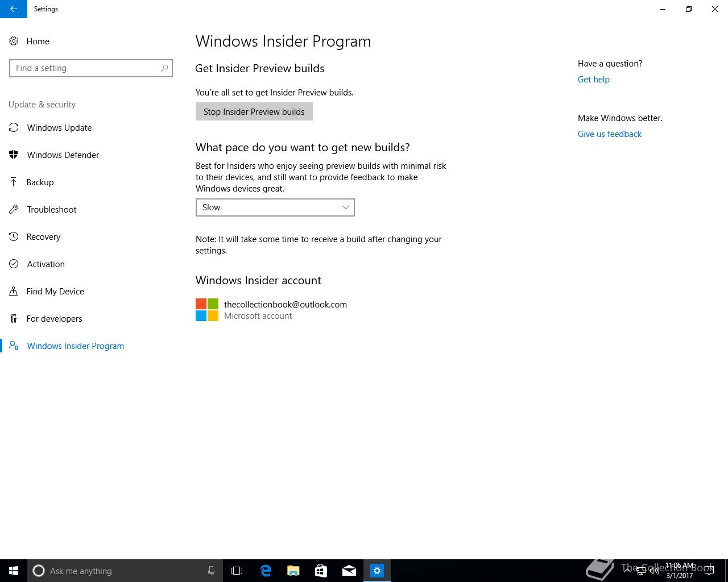Click the Recovery clock icon
The width and height of the screenshot is (728, 582).
point(14,237)
